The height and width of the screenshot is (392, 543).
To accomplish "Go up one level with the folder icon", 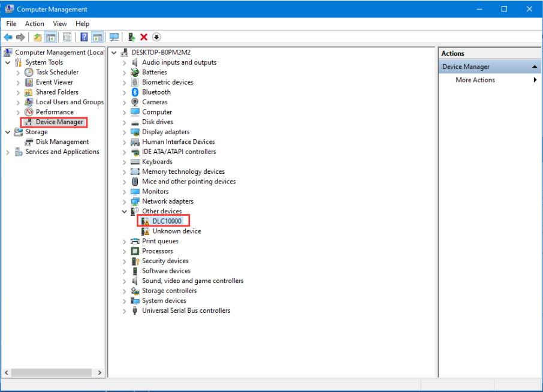I will tap(37, 37).
